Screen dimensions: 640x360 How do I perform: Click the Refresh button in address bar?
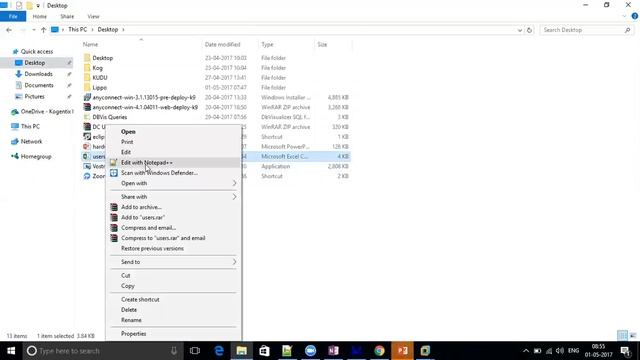tap(529, 30)
